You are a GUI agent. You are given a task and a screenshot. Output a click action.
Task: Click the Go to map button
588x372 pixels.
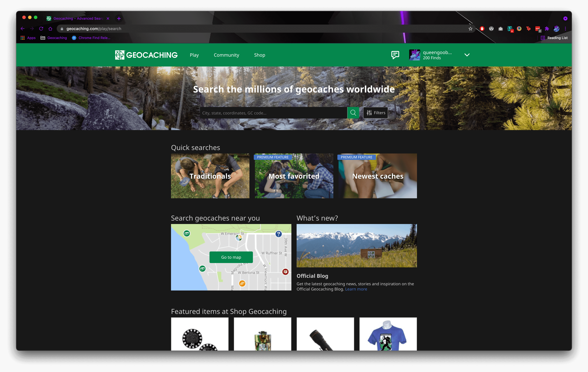[231, 257]
